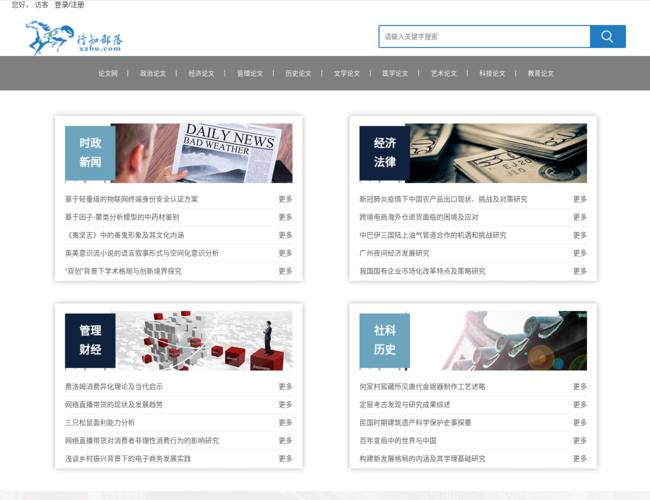The image size is (650, 500).
Task: Open the 经济法律 category tile
Action: coord(385,152)
